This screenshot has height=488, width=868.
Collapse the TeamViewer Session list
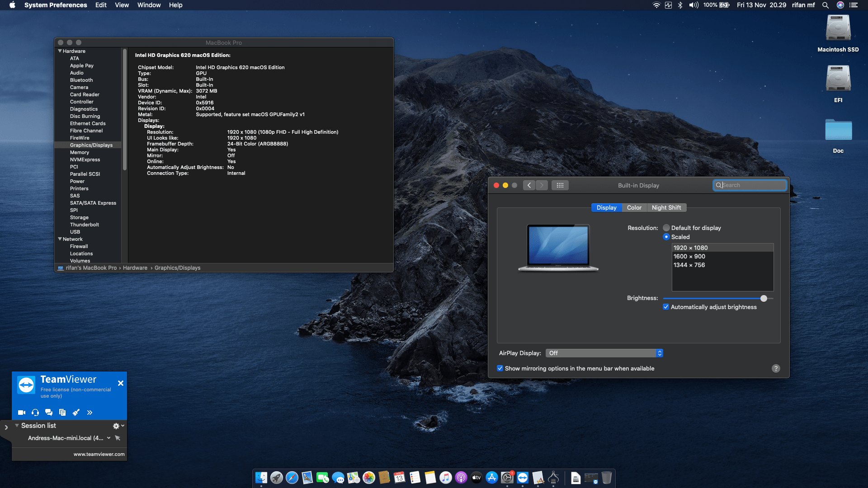click(x=17, y=426)
